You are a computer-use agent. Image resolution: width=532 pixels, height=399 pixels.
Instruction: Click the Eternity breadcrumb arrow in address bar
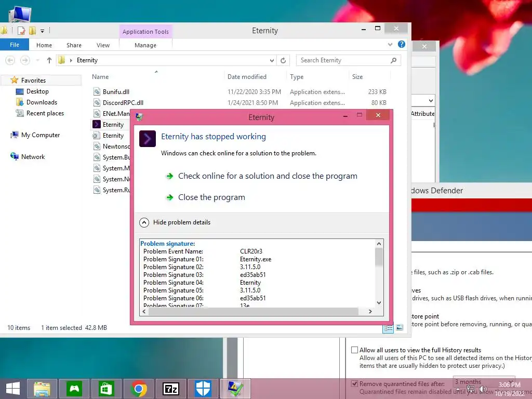click(x=71, y=60)
